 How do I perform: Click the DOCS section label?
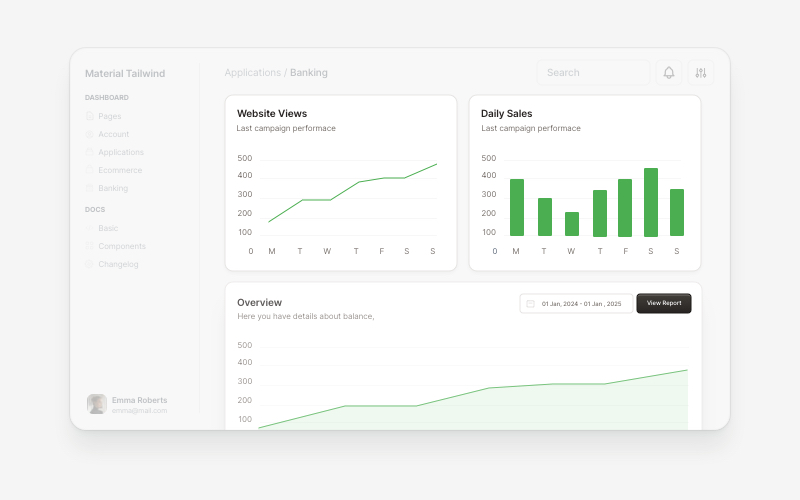click(95, 210)
